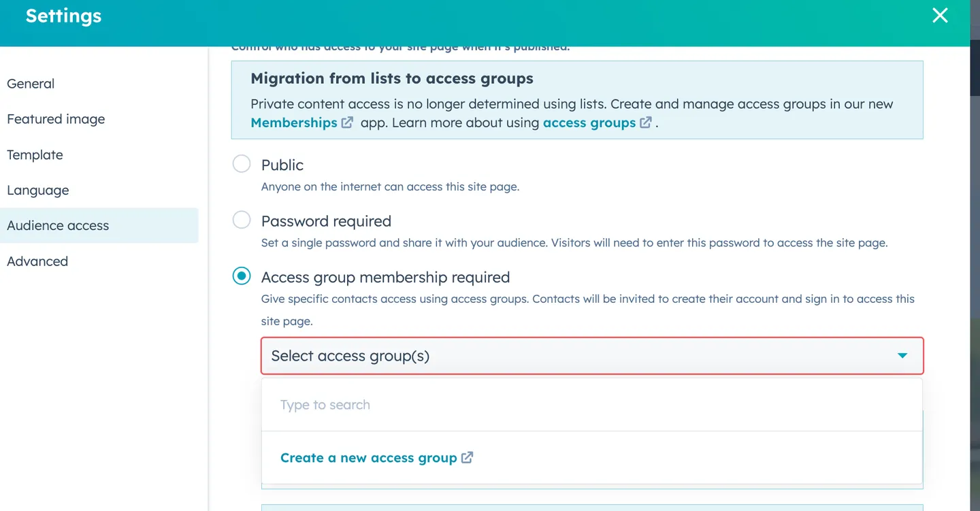
Task: Collapse the Select access group(s) dropdown
Action: click(x=592, y=356)
